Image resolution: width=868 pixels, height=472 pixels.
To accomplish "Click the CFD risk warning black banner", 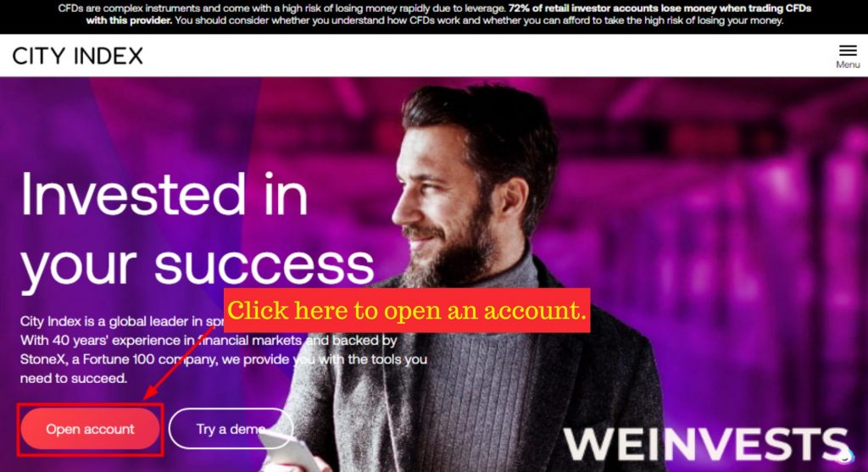I will pos(434,17).
